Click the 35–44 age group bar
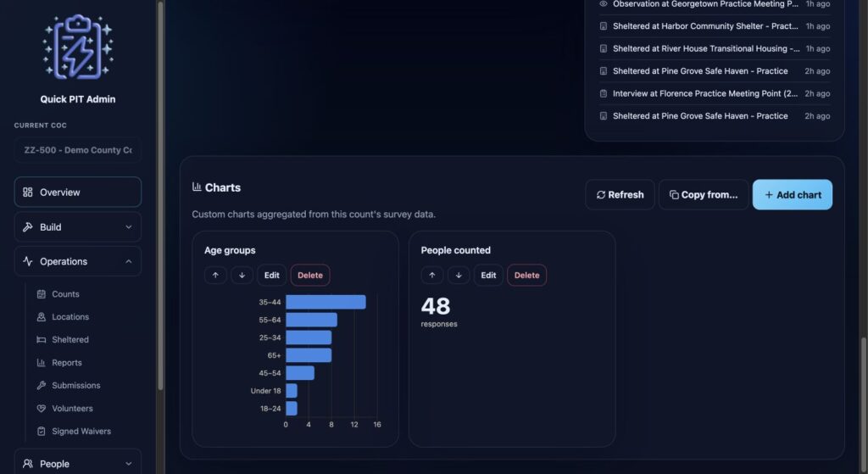The height and width of the screenshot is (474, 868). tap(325, 302)
